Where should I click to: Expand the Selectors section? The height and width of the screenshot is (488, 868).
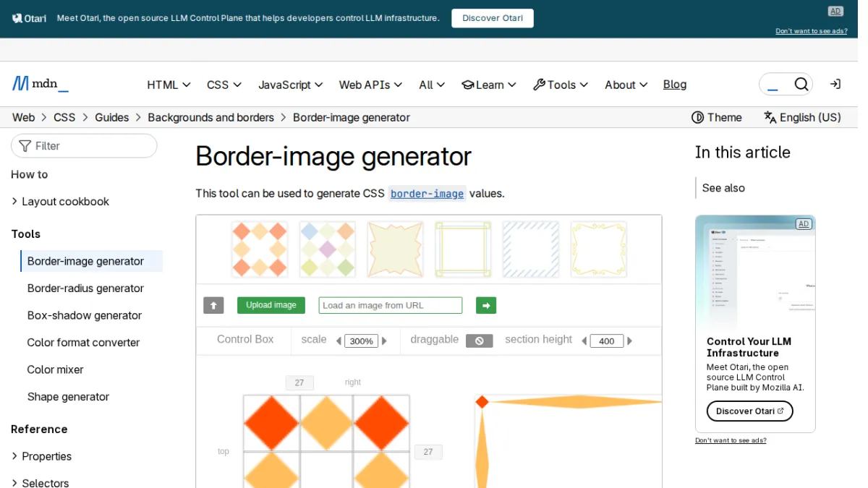tap(40, 482)
